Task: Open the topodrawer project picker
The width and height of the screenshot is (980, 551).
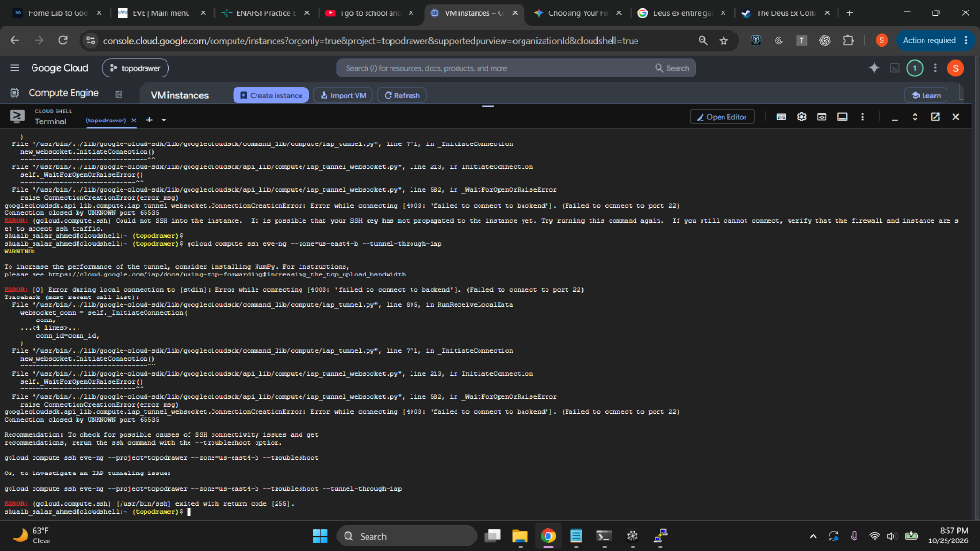Action: click(x=136, y=68)
